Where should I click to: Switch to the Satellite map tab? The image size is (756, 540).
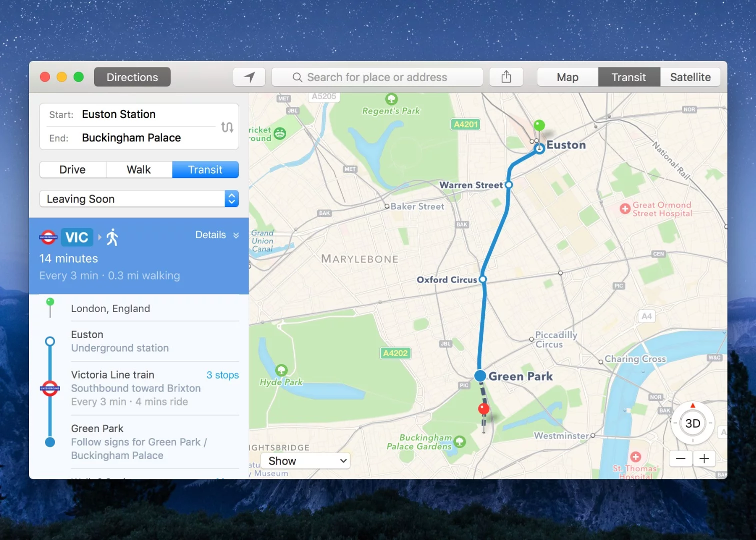pos(690,76)
